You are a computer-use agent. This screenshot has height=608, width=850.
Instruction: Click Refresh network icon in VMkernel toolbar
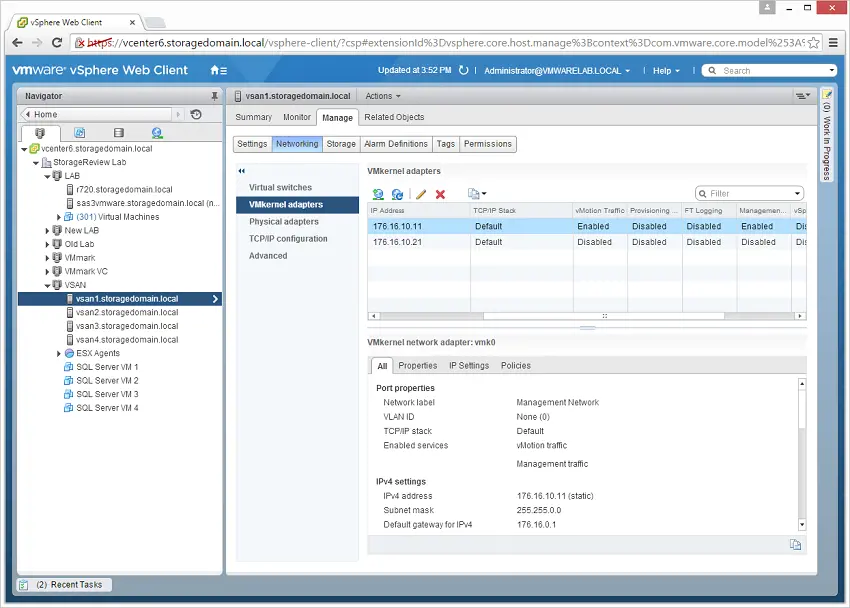[x=397, y=194]
